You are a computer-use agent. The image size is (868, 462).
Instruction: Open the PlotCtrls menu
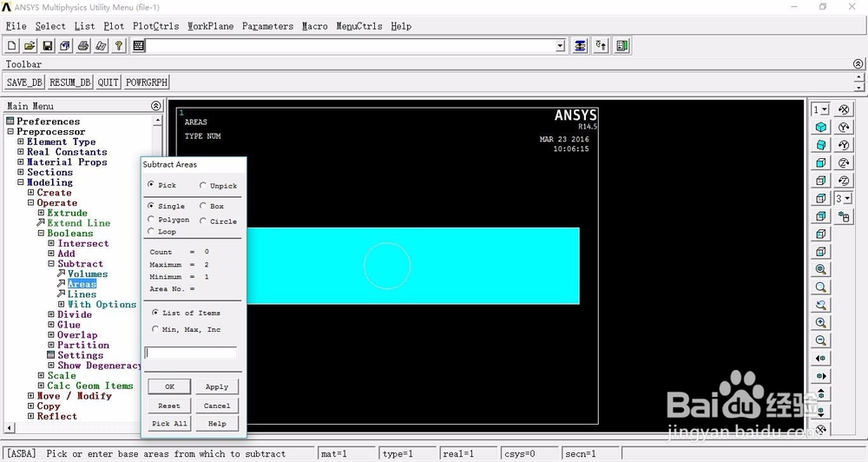pos(155,26)
